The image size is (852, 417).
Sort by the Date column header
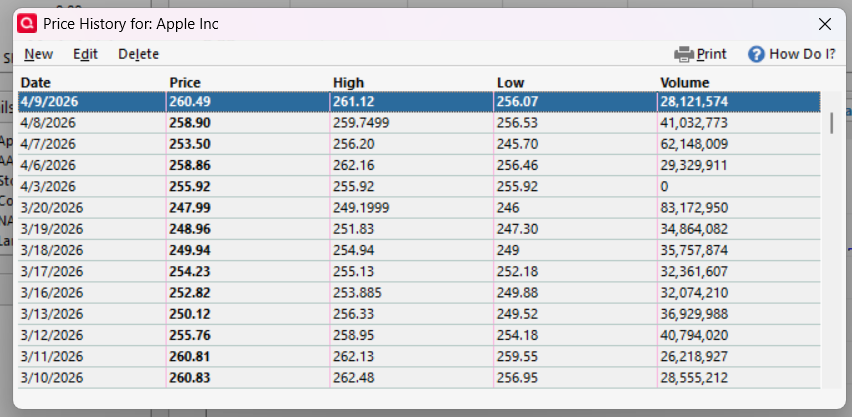pos(35,83)
